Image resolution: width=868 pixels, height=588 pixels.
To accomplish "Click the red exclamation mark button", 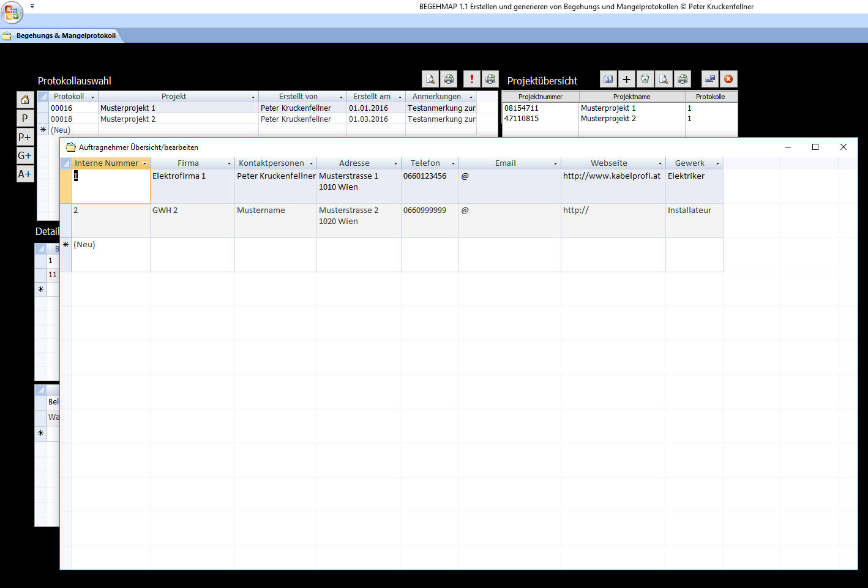I will point(471,79).
